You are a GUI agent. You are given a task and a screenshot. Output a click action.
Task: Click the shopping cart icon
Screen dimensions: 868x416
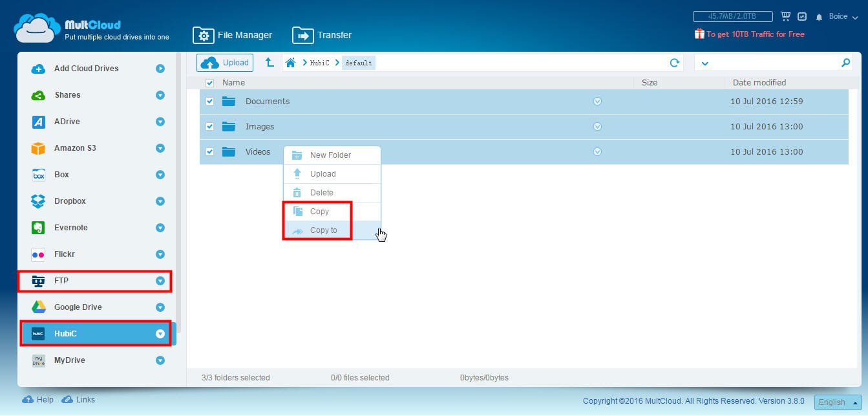785,16
